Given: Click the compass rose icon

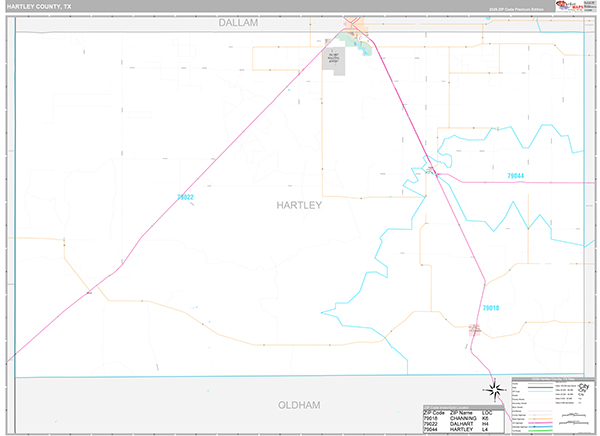Looking at the screenshot, I should [x=493, y=390].
